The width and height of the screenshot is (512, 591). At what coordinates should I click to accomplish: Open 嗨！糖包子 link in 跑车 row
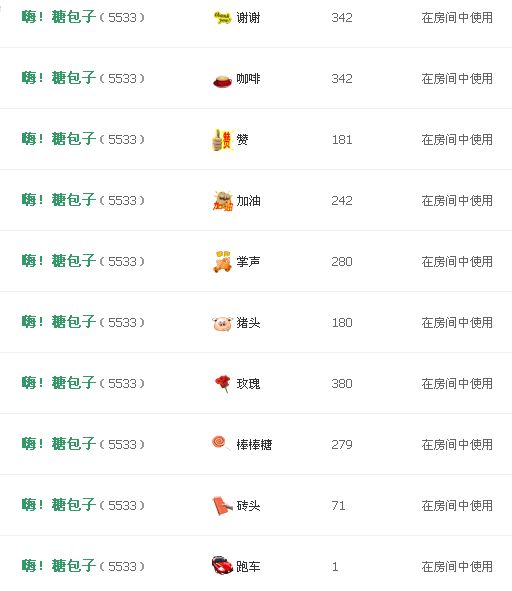coord(58,566)
